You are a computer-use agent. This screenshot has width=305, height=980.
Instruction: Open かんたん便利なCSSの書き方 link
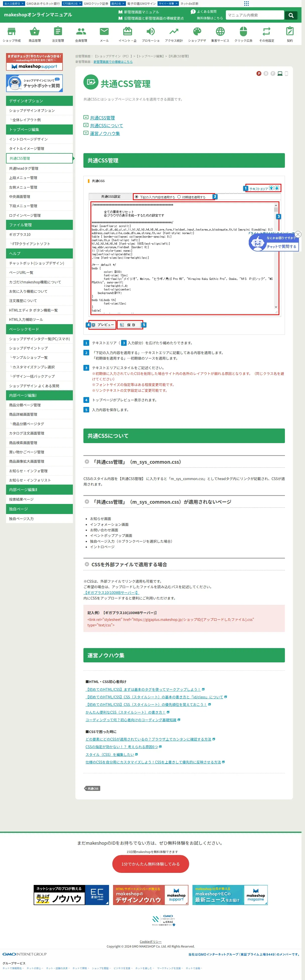tap(126, 712)
